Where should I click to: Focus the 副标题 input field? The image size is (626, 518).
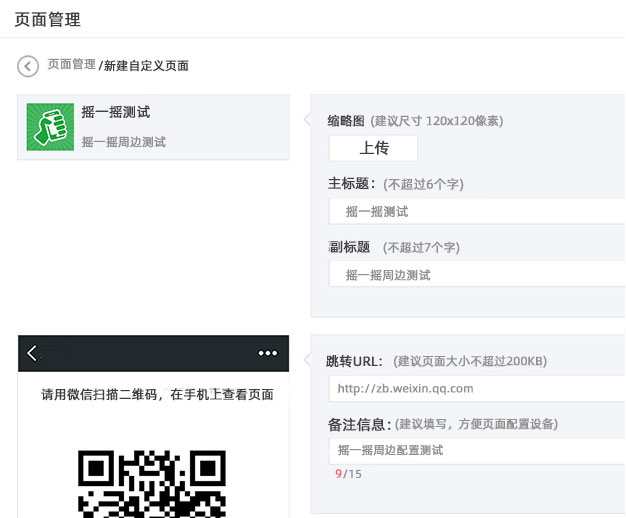477,274
